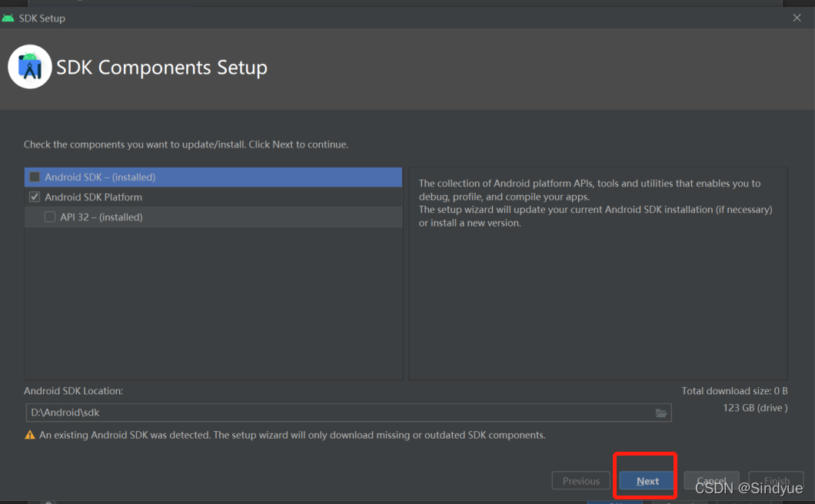This screenshot has height=504, width=815.
Task: Uncheck the Android SDK Platform checkbox
Action: (x=35, y=197)
